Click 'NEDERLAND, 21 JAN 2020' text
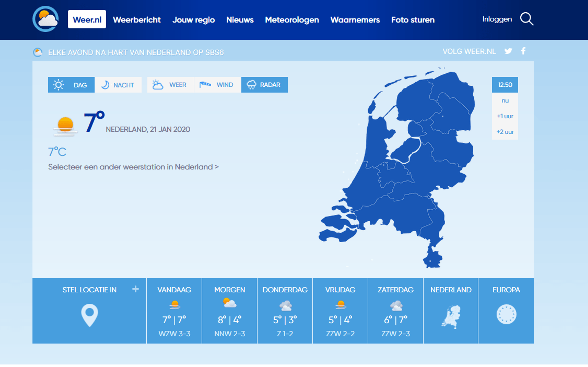588x367 pixels. click(x=148, y=129)
